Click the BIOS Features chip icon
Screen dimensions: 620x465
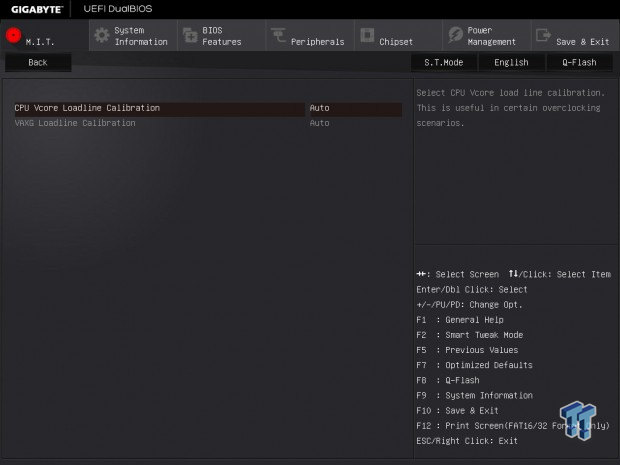click(190, 35)
